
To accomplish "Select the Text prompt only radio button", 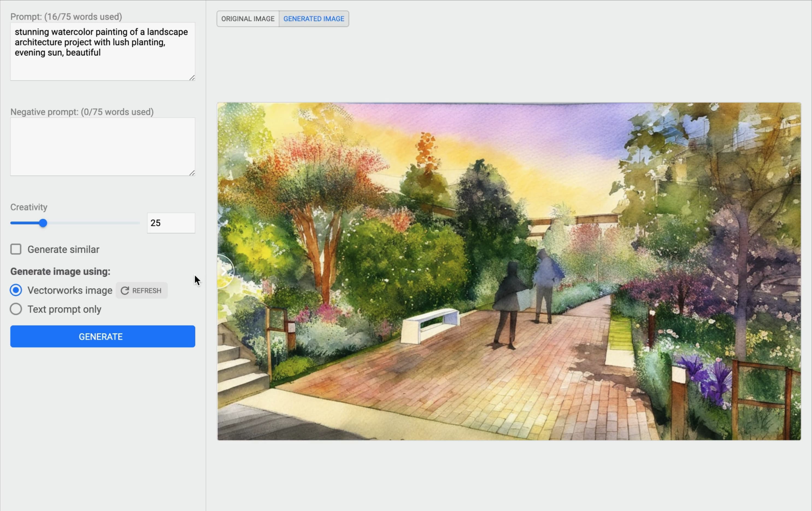I will click(x=16, y=309).
